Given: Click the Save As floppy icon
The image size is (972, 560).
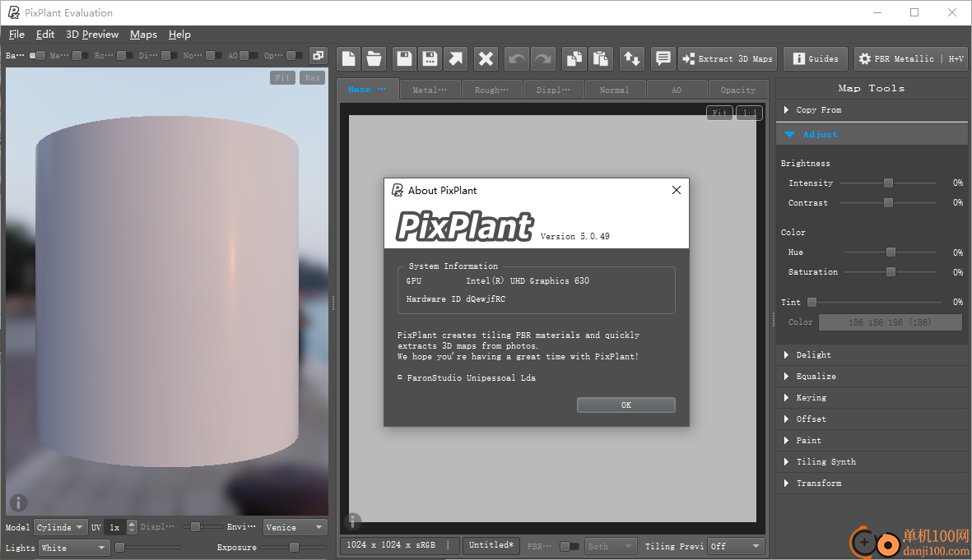Looking at the screenshot, I should pos(430,59).
